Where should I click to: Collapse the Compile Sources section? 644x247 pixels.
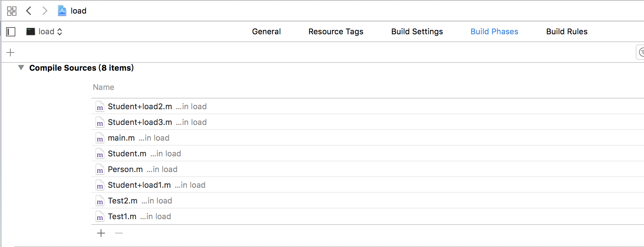21,67
